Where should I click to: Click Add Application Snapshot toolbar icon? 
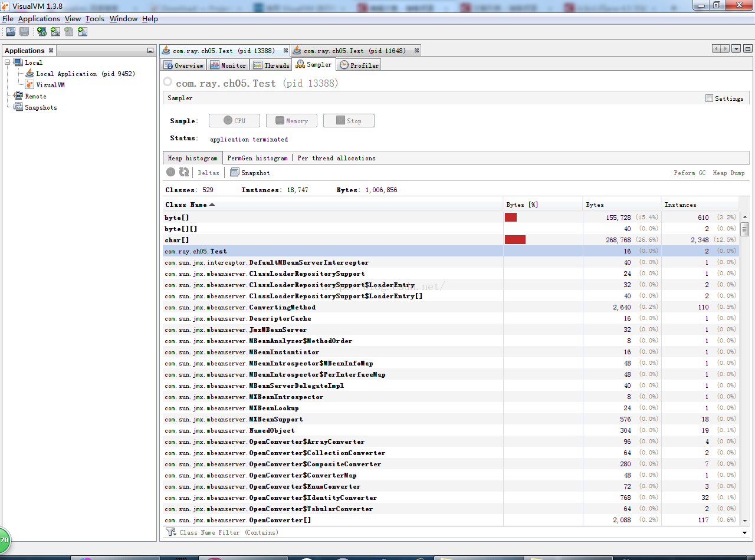tap(83, 32)
